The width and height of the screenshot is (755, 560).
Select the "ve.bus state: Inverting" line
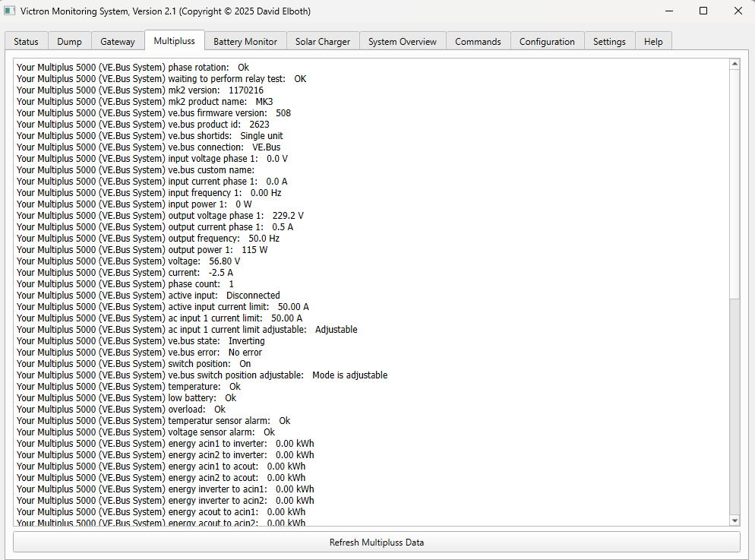click(x=141, y=341)
